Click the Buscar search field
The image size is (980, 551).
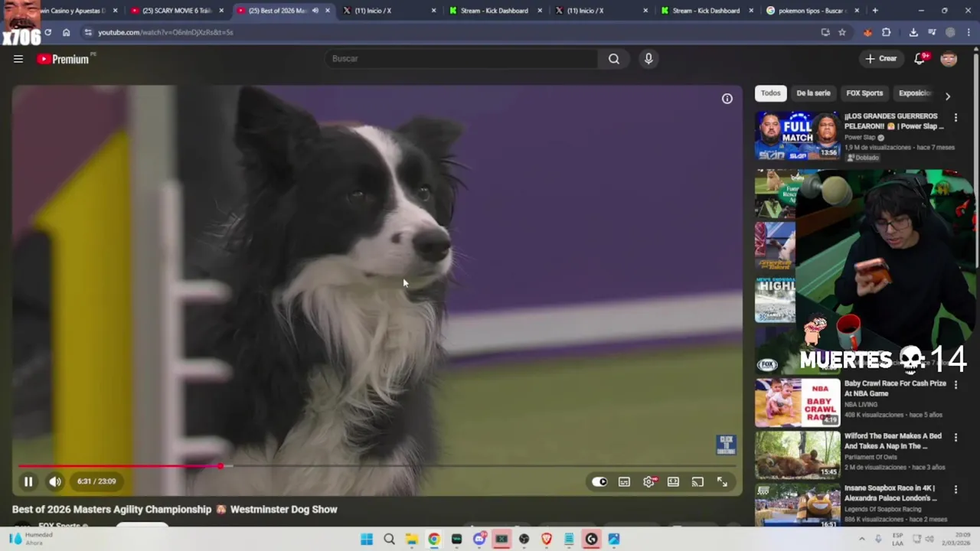pyautogui.click(x=462, y=58)
